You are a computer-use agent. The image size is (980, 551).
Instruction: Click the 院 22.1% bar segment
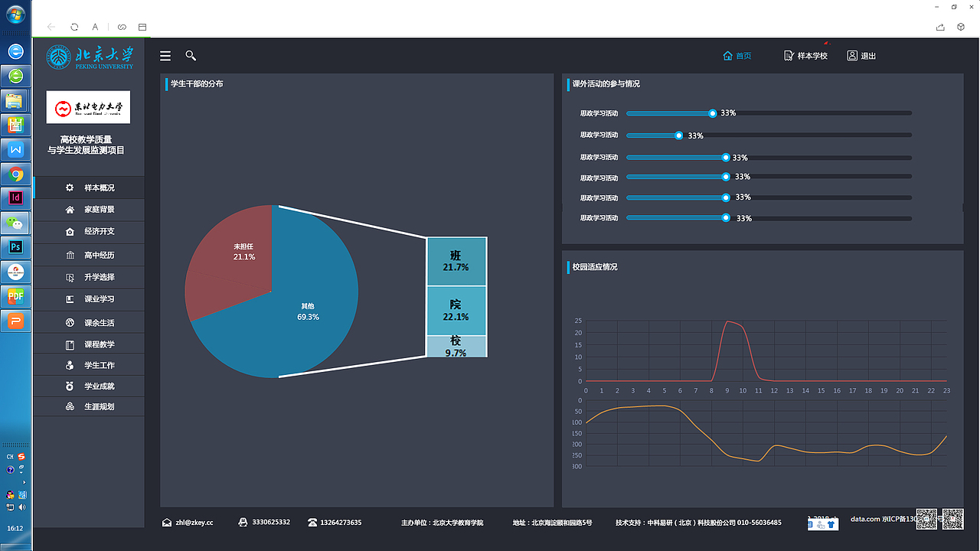(x=456, y=311)
